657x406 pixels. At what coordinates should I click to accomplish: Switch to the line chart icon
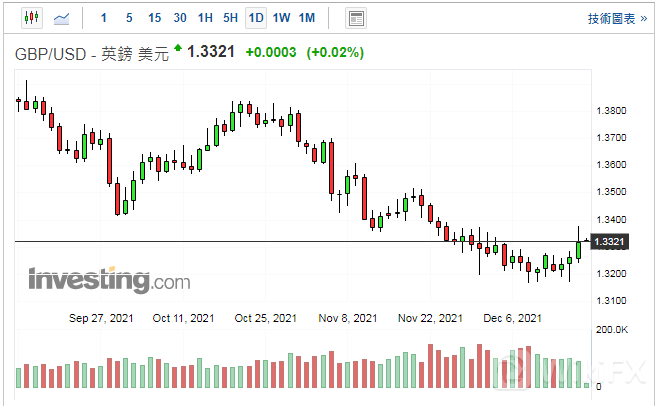(x=62, y=18)
